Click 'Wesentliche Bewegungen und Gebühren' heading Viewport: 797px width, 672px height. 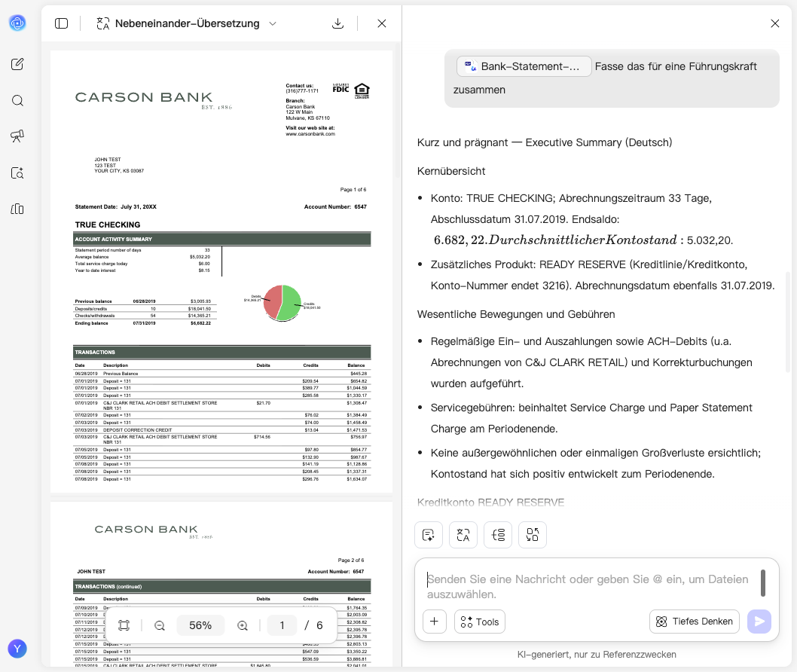[x=516, y=315]
